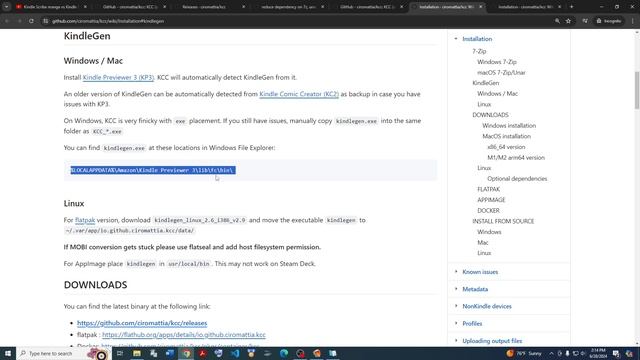Open Adobe Acrobat from the taskbar
The height and width of the screenshot is (360, 640).
click(x=202, y=353)
